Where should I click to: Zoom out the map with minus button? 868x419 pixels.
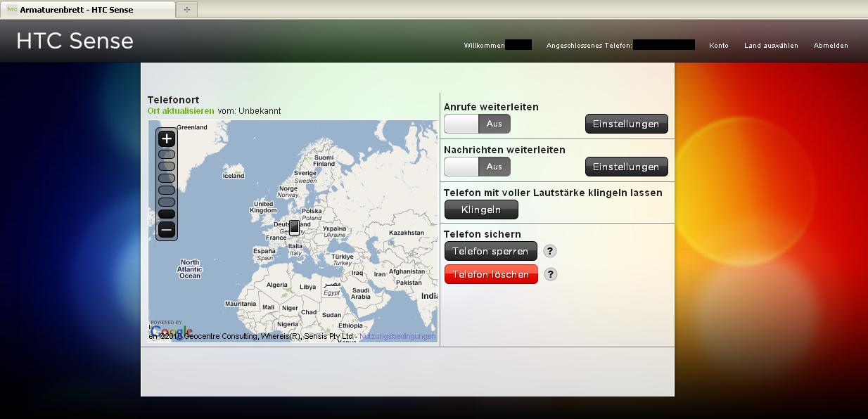coord(167,230)
